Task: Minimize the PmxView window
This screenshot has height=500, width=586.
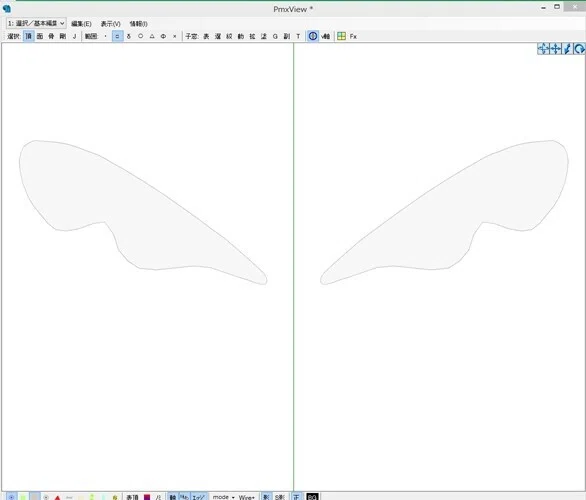Action: click(x=543, y=7)
